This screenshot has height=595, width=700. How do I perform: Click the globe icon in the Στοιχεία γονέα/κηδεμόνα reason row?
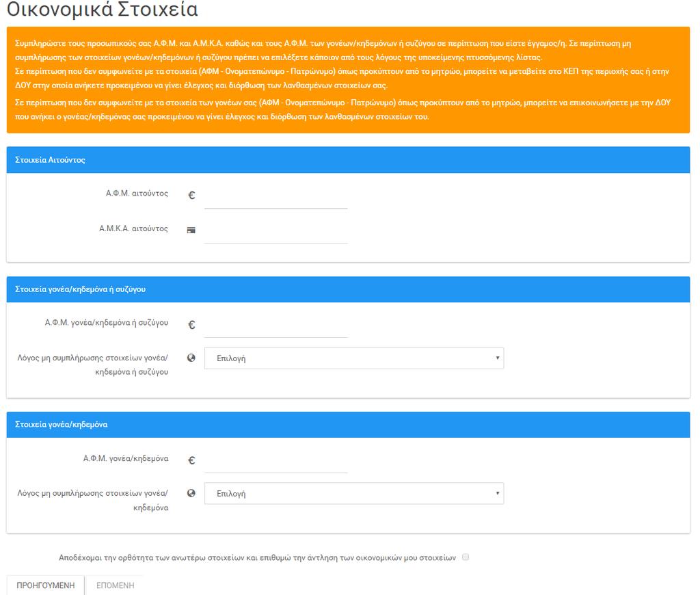coord(191,493)
